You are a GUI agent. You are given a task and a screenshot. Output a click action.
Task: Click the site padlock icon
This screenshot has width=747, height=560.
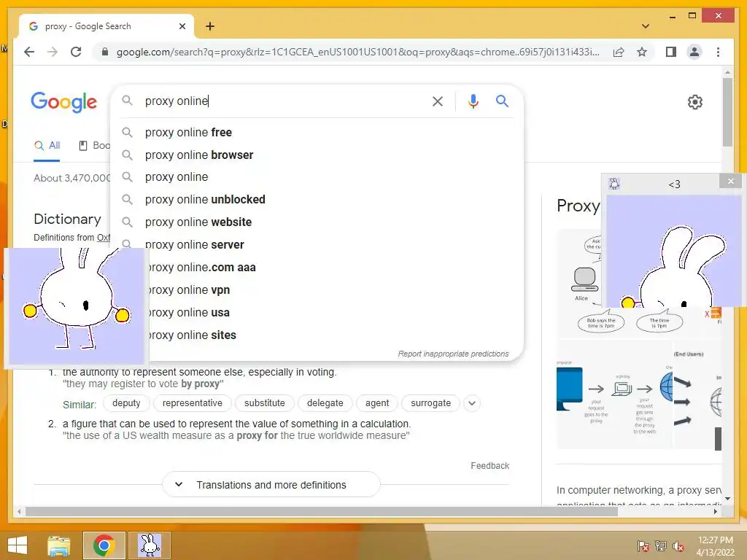point(105,52)
